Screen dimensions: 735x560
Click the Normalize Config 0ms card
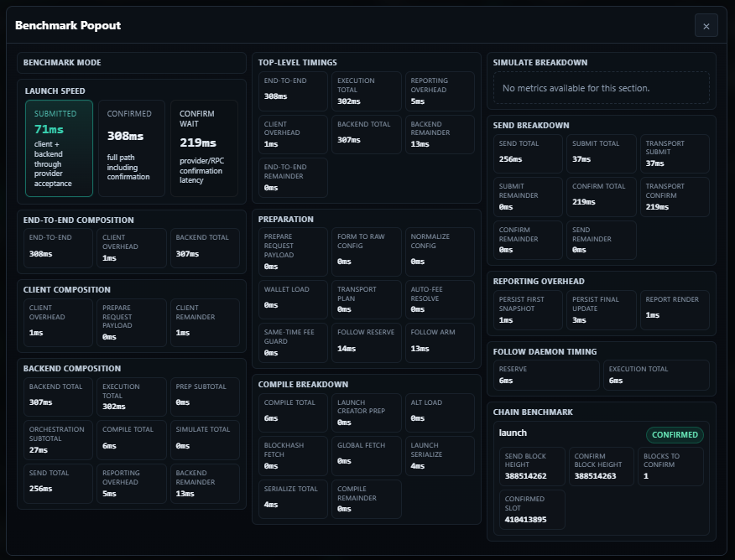click(440, 251)
